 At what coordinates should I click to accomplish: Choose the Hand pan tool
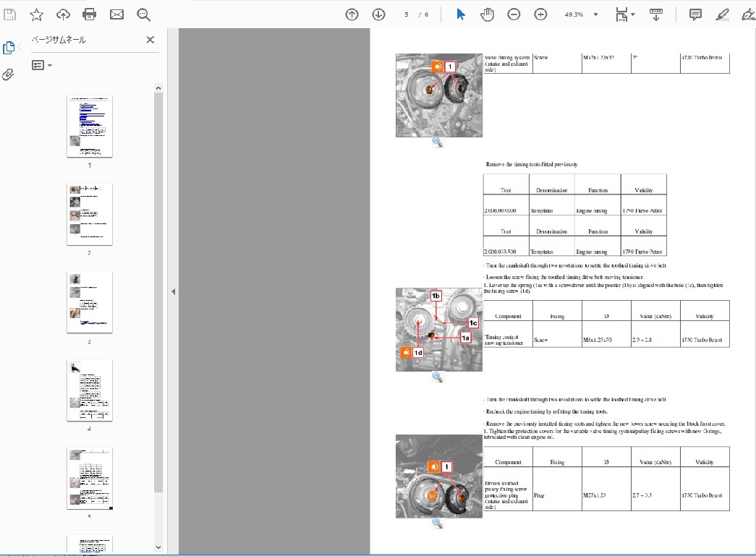[487, 14]
